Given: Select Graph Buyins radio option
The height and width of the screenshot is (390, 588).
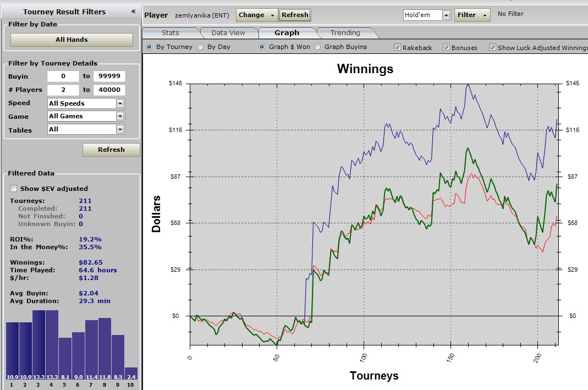Looking at the screenshot, I should (317, 47).
